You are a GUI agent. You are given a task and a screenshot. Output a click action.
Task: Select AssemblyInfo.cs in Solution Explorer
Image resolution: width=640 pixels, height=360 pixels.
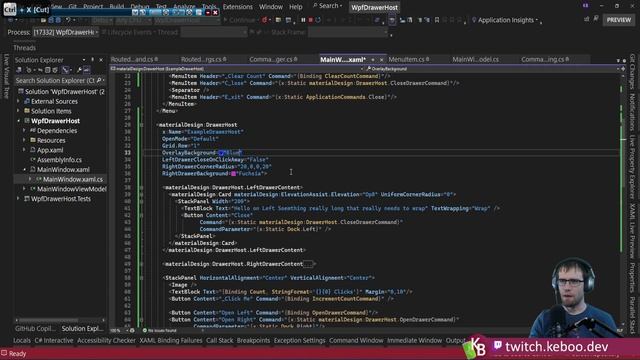59,160
